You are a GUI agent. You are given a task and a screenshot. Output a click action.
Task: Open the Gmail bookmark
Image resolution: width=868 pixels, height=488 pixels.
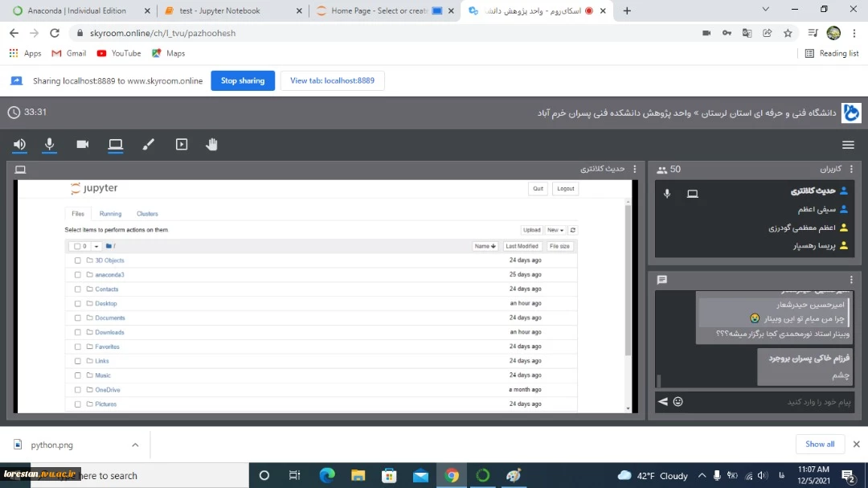point(69,53)
